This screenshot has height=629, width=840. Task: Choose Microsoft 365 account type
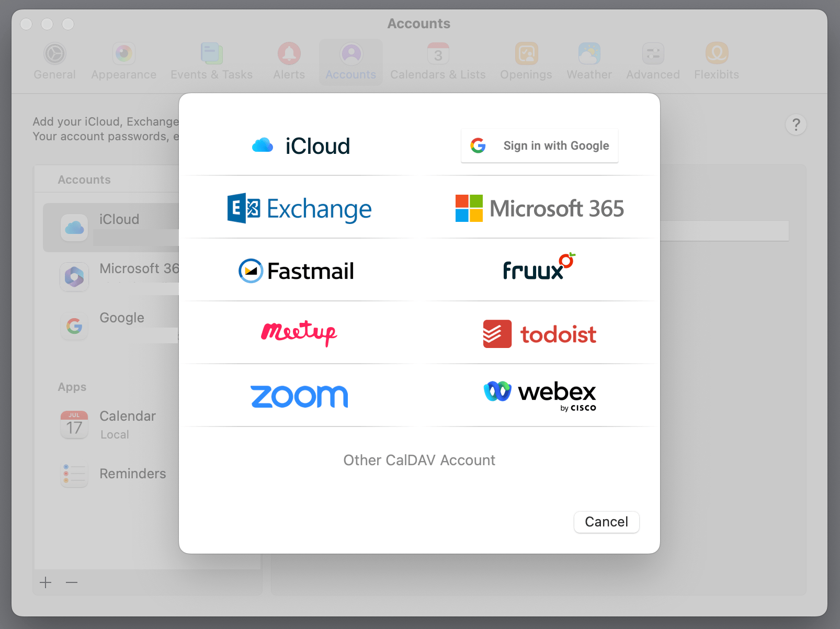tap(539, 208)
